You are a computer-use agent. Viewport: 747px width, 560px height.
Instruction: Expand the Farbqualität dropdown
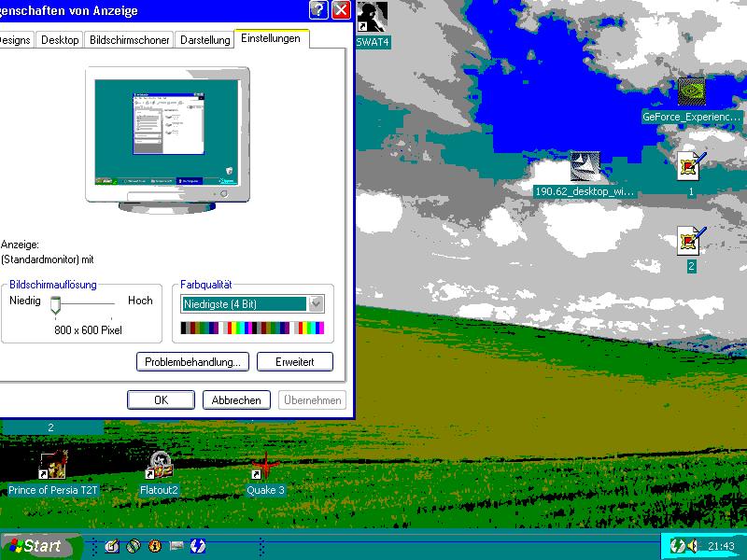316,303
